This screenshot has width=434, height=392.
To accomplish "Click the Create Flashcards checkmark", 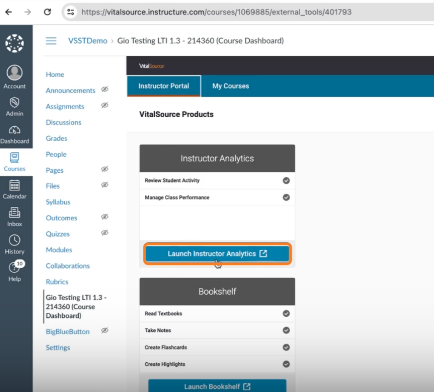I will [x=286, y=347].
